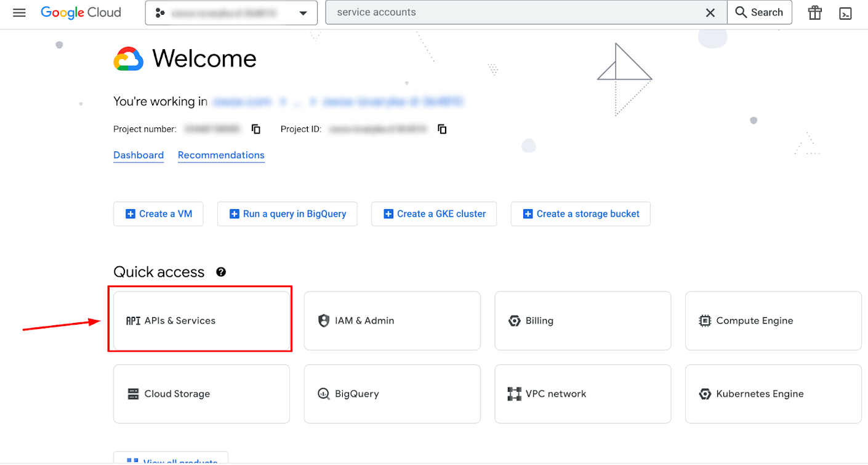Viewport: 868px width, 465px height.
Task: Click the BigQuery magnifier icon
Action: (x=324, y=394)
